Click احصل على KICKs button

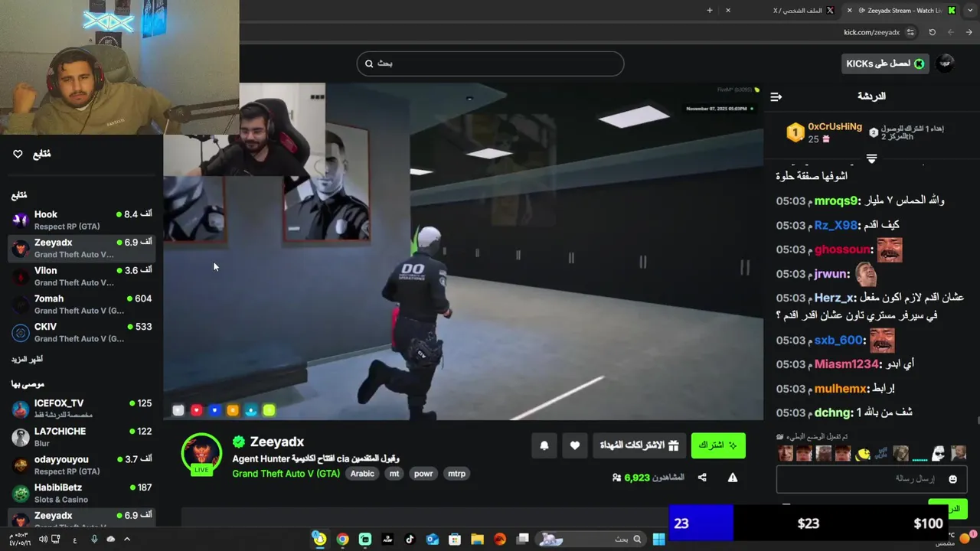click(885, 64)
